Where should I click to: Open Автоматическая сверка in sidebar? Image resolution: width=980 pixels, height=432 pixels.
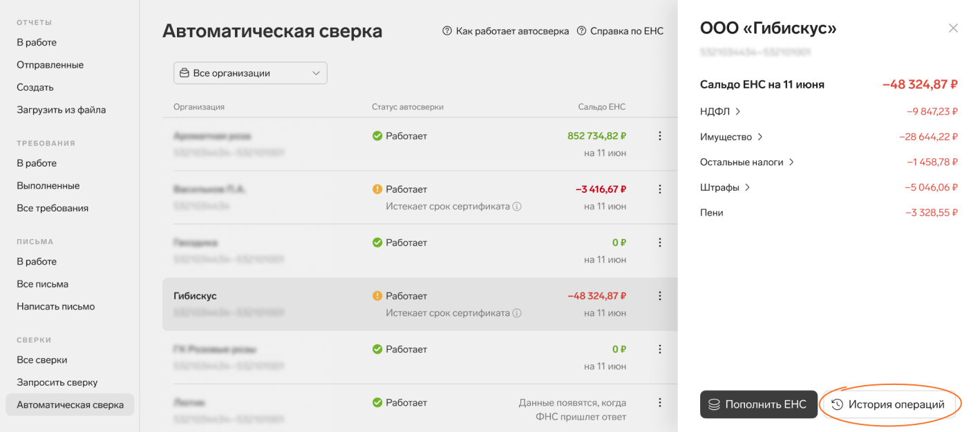[70, 405]
